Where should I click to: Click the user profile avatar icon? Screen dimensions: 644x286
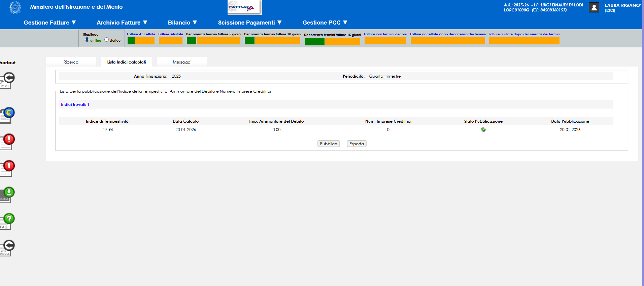[594, 7]
